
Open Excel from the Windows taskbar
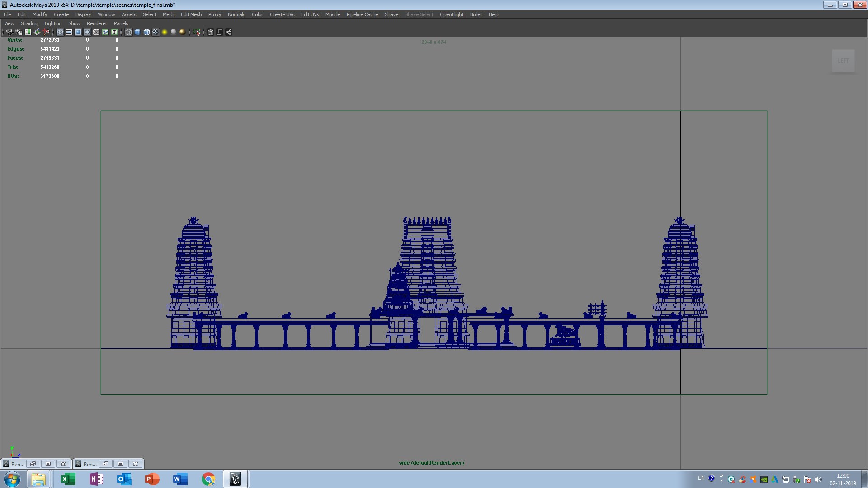click(68, 479)
